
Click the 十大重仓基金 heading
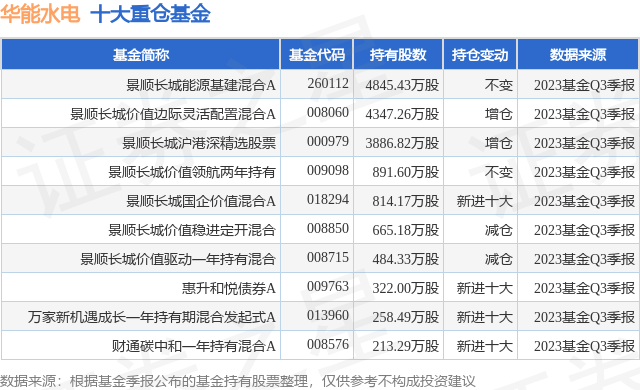[150, 14]
